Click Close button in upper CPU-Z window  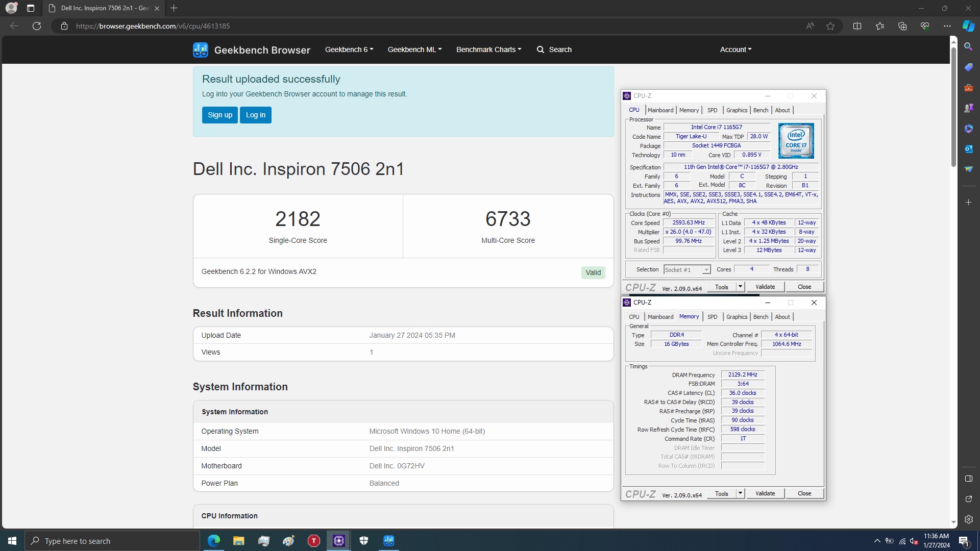click(804, 287)
